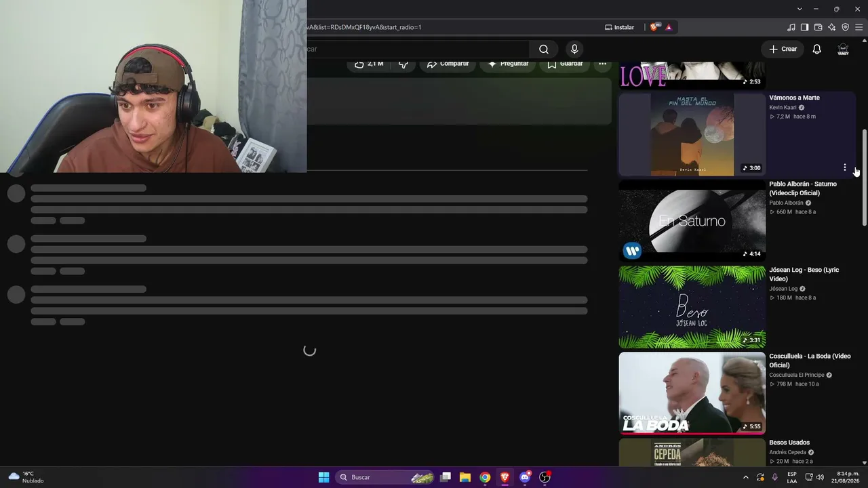Click the taskbar Buscar search box

pyautogui.click(x=385, y=477)
